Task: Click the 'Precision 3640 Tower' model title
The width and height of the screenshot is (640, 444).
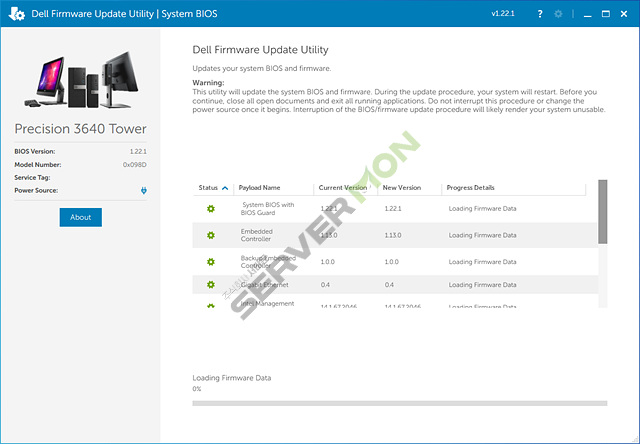Action: (80, 129)
